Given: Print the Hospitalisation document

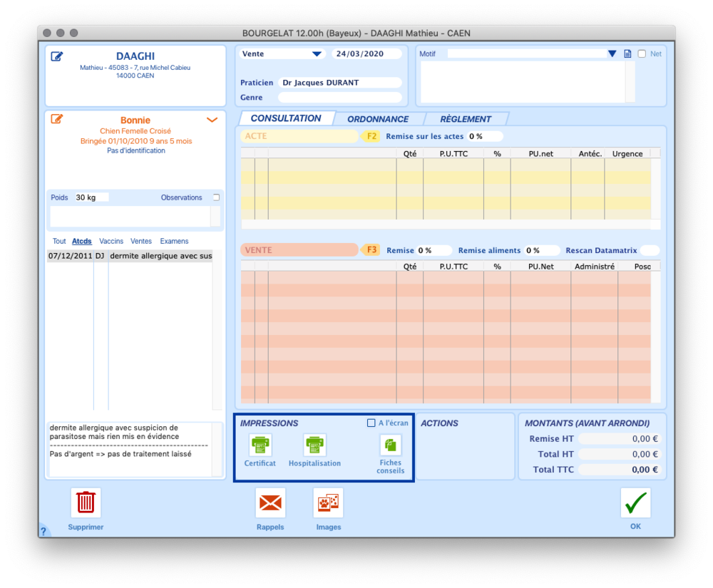Looking at the screenshot, I should [x=314, y=445].
